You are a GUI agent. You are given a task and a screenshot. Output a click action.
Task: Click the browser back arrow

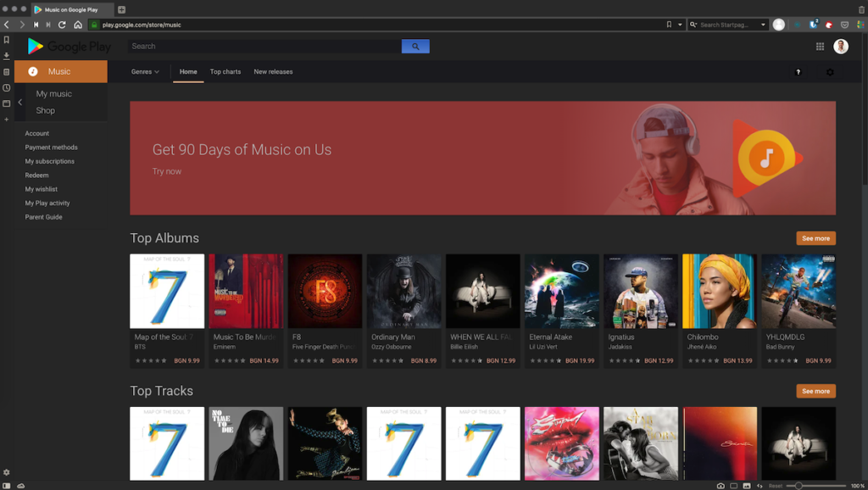point(7,25)
